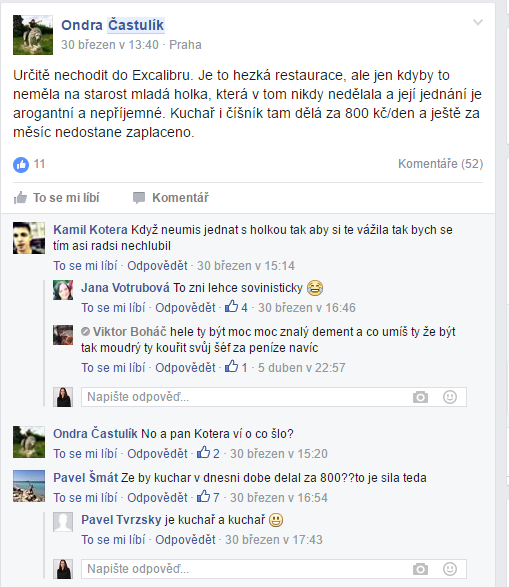Attach photo via camera icon in first reply box

click(x=420, y=397)
